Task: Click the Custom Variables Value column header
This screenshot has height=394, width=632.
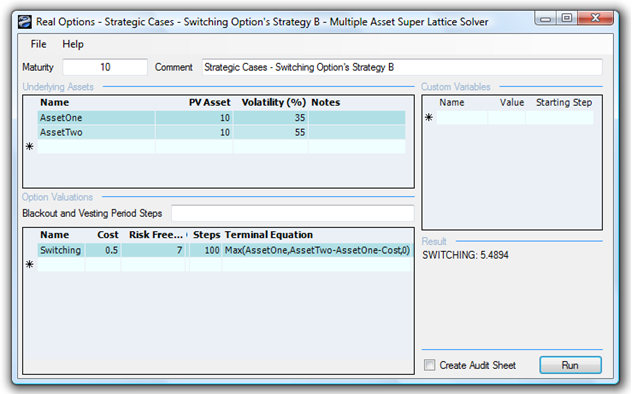Action: pos(512,102)
